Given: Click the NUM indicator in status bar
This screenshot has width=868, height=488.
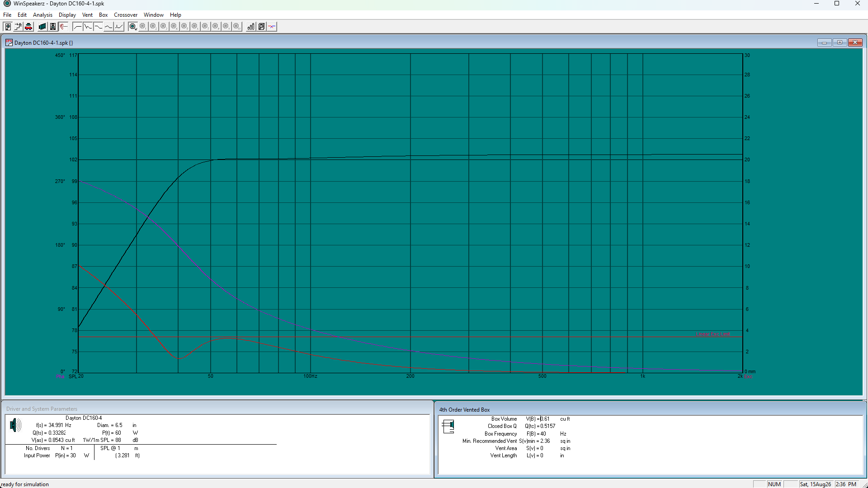Looking at the screenshot, I should (774, 484).
